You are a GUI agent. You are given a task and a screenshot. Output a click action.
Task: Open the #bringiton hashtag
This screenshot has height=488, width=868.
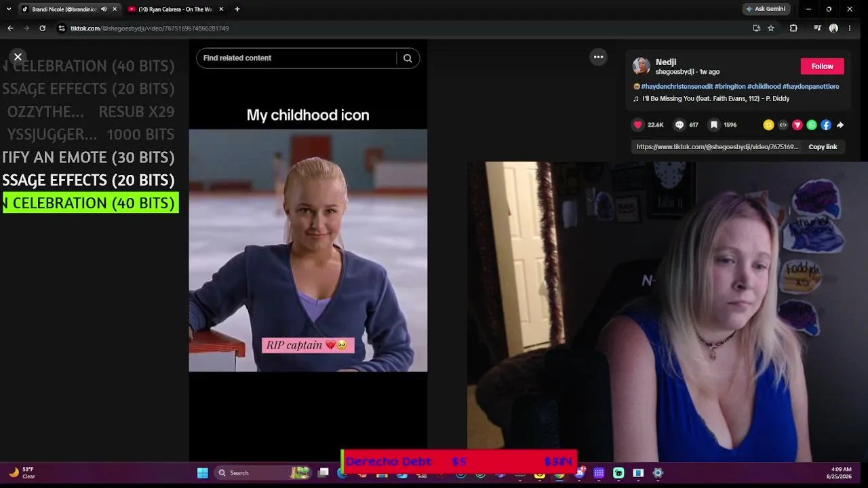730,87
